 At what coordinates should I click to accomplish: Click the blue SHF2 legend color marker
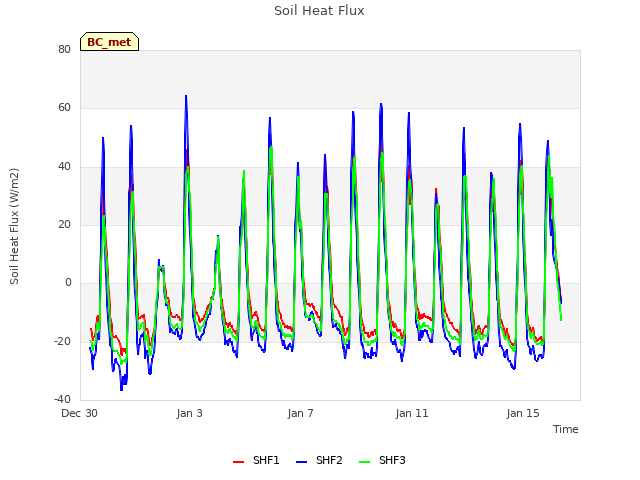pyautogui.click(x=301, y=462)
